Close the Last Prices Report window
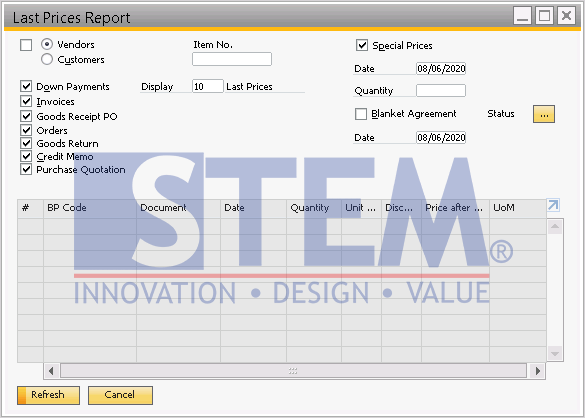This screenshot has width=585, height=418. coord(567,16)
